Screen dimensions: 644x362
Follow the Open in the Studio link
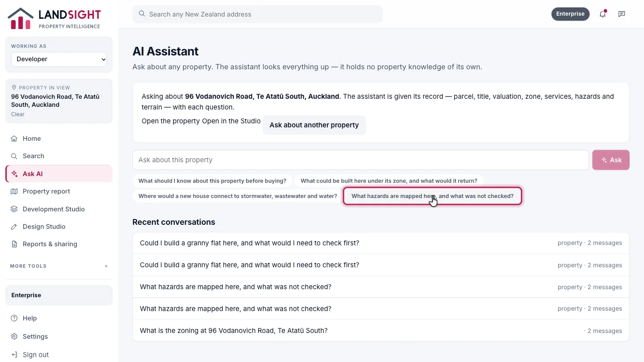[231, 121]
